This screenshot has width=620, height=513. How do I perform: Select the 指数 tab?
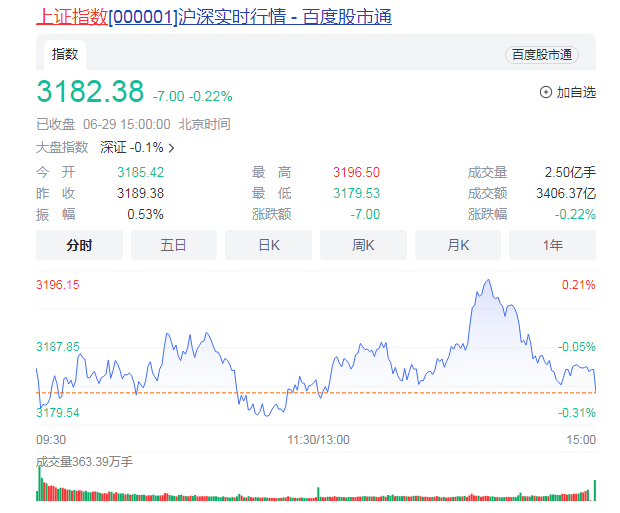pyautogui.click(x=65, y=54)
